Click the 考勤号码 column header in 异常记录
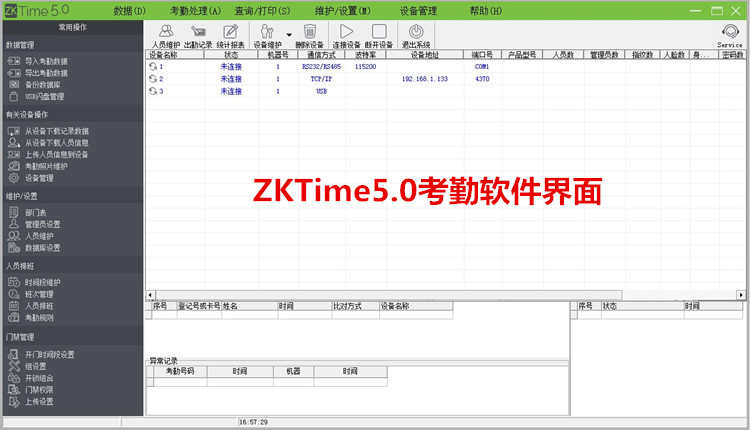Screen dimensions: 750x430 [x=180, y=371]
